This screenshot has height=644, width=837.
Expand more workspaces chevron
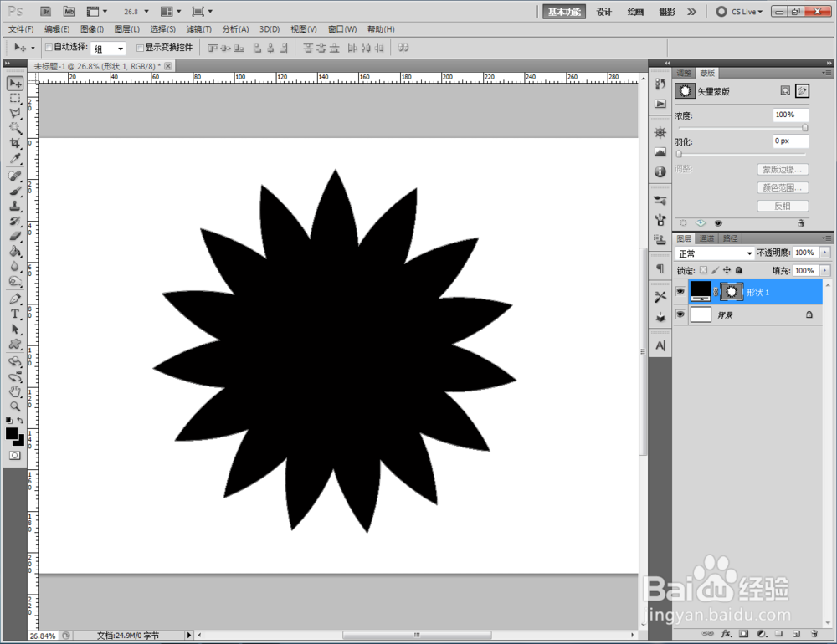(692, 11)
